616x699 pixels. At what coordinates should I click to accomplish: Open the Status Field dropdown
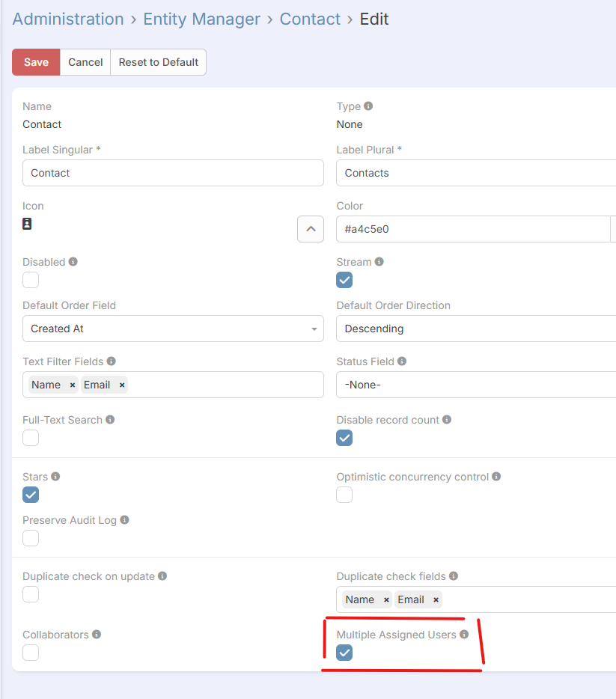475,385
